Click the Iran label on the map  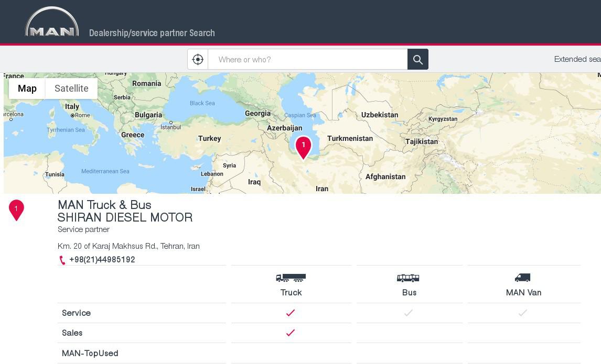click(x=322, y=189)
